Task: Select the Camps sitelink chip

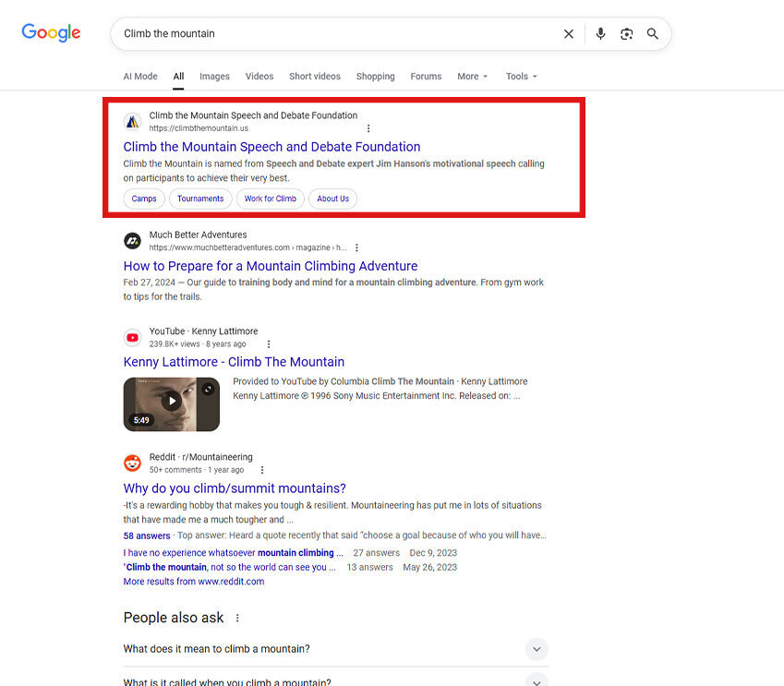Action: [x=144, y=199]
